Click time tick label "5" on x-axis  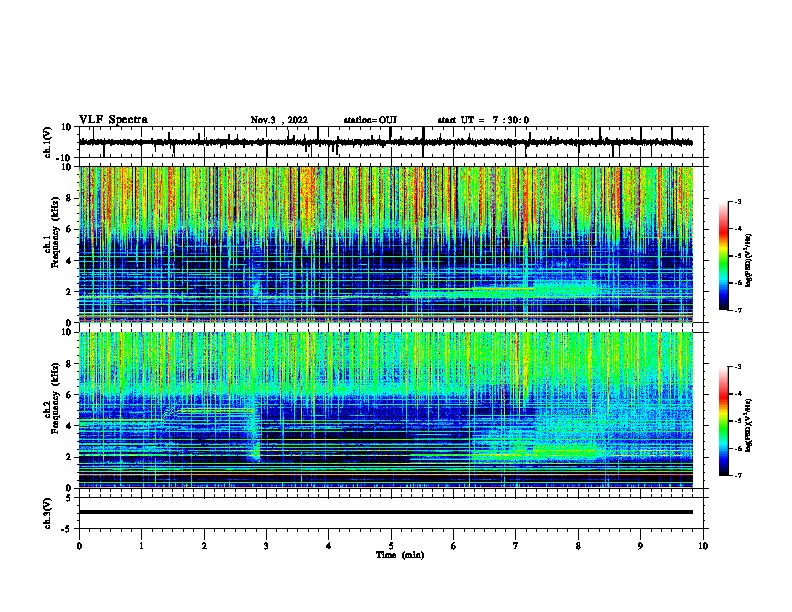coord(391,546)
